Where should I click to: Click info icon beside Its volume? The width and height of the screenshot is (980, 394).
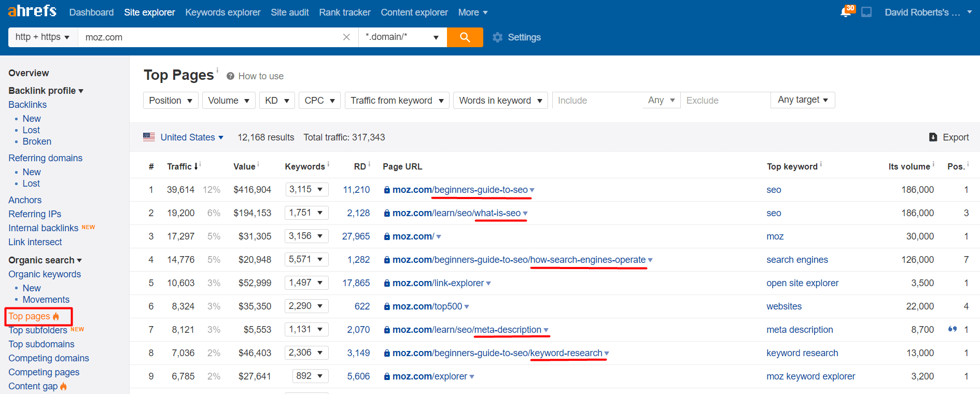(933, 164)
